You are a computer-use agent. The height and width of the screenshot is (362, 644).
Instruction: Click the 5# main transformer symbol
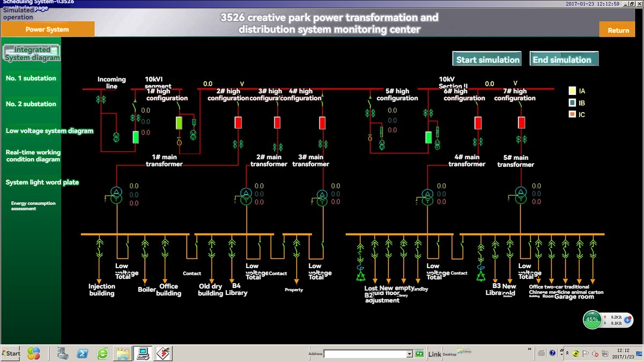[x=521, y=196]
